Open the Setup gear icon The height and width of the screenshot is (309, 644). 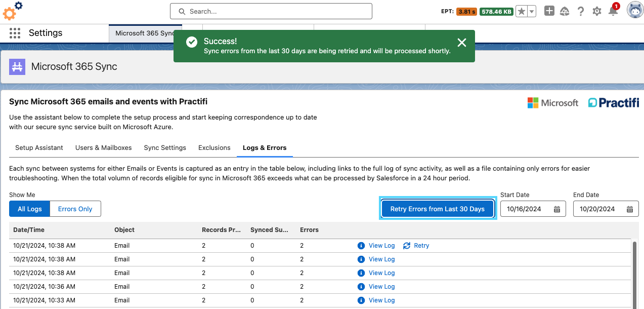[x=597, y=11]
